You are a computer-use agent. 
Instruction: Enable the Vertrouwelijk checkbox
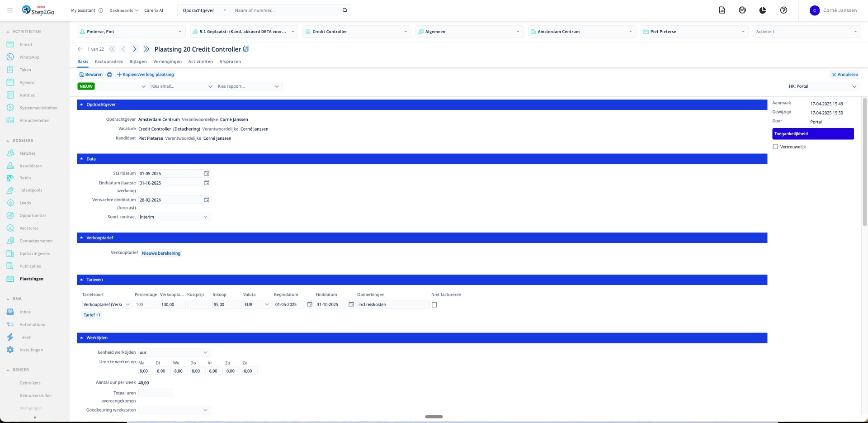click(775, 147)
